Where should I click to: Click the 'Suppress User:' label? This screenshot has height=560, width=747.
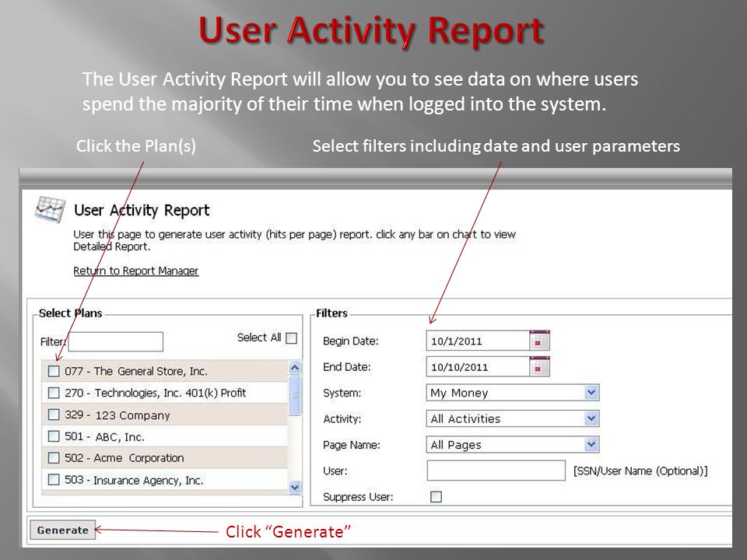coord(358,497)
